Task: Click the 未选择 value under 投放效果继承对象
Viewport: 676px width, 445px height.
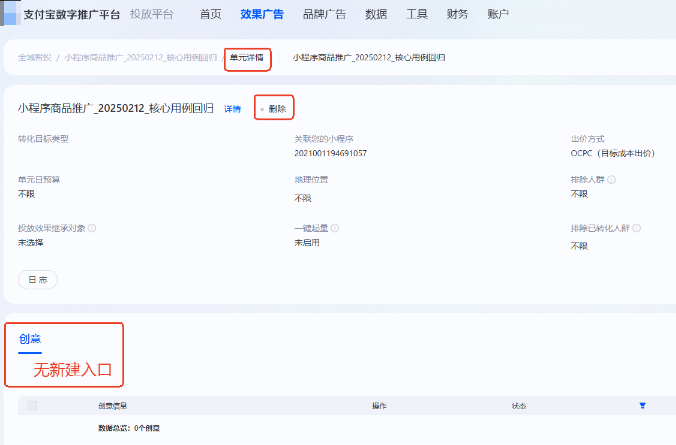Action: 31,243
